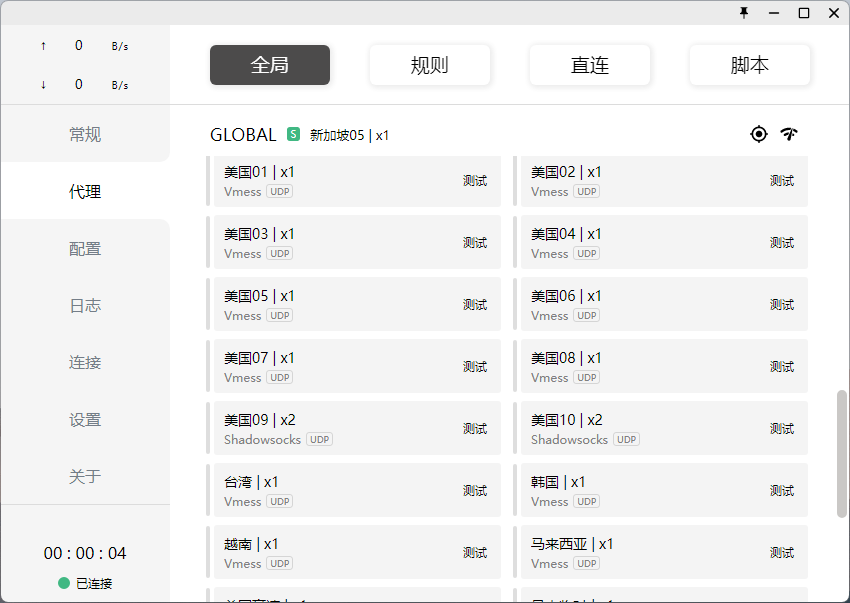Test latency of 美国09 | x2
Image resolution: width=850 pixels, height=603 pixels.
475,428
